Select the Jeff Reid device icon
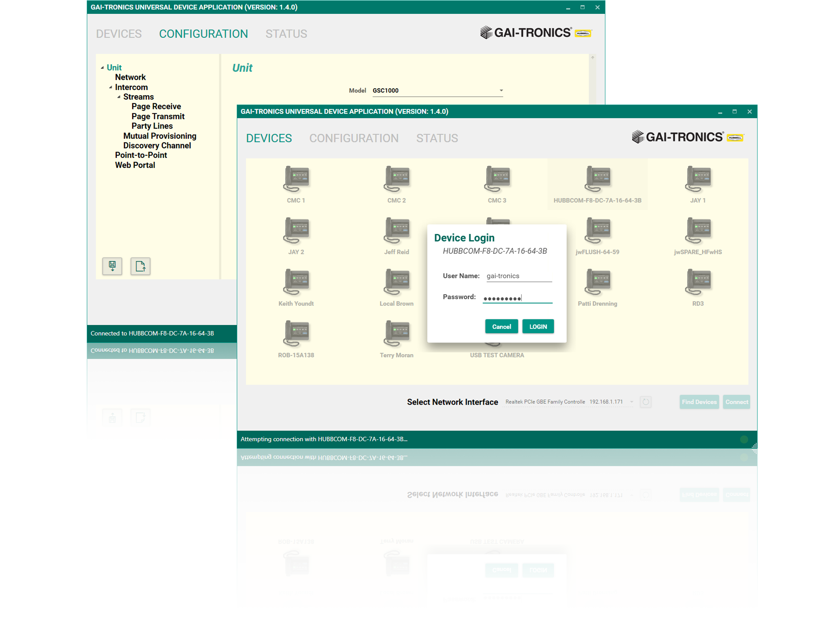Viewport: 840px width, 632px height. click(397, 231)
